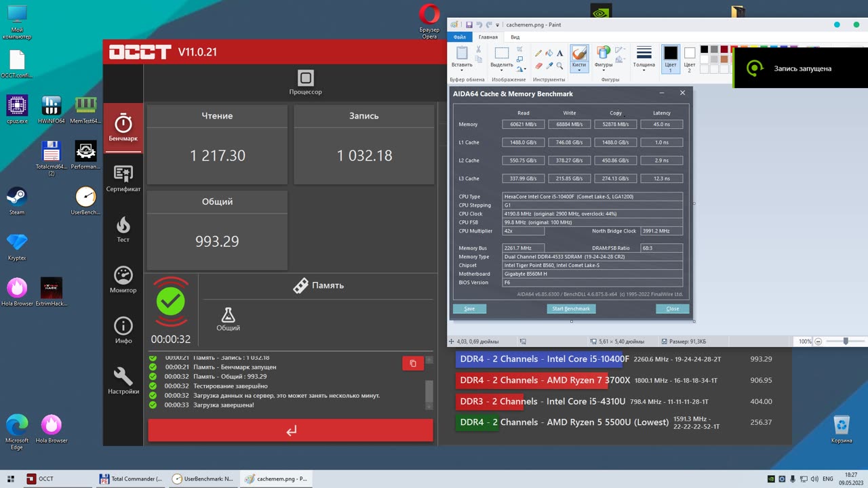Screen dimensions: 868x488
Task: Open the Rotate dropdown in Paint
Action: point(521,68)
